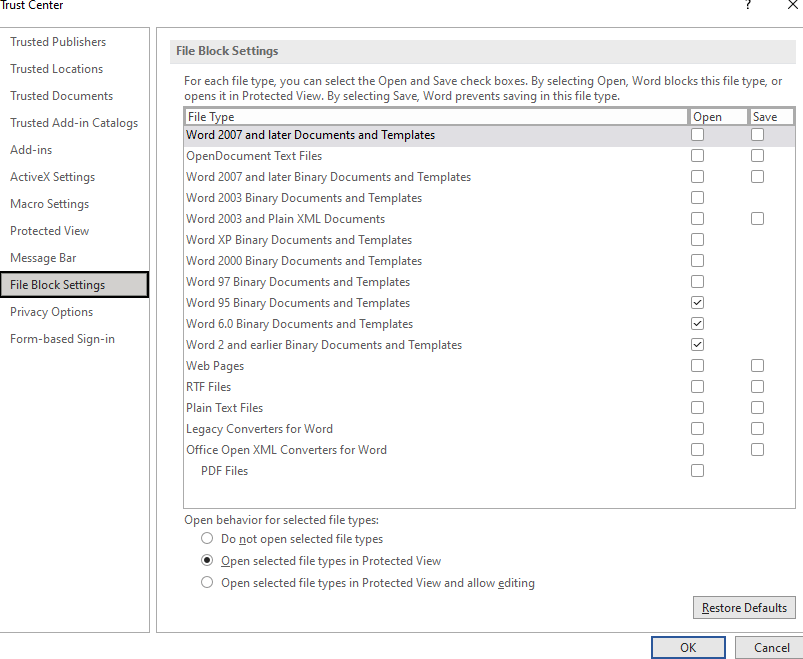Open Macro Settings
The height and width of the screenshot is (659, 803).
(49, 204)
